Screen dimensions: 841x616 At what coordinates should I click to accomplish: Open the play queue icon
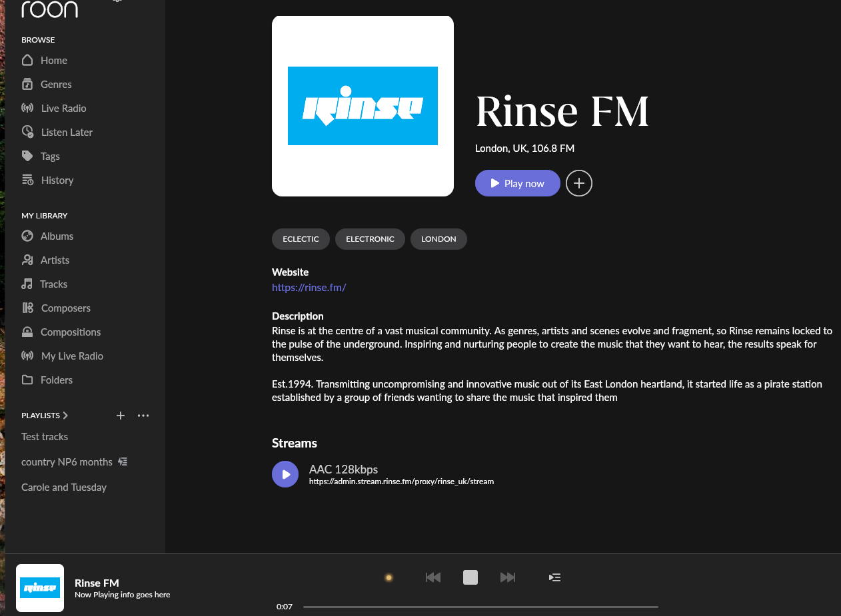[554, 577]
